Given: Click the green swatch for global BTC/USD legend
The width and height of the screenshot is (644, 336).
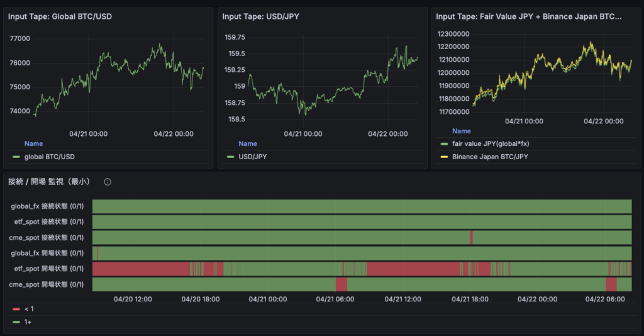Looking at the screenshot, I should tap(16, 157).
